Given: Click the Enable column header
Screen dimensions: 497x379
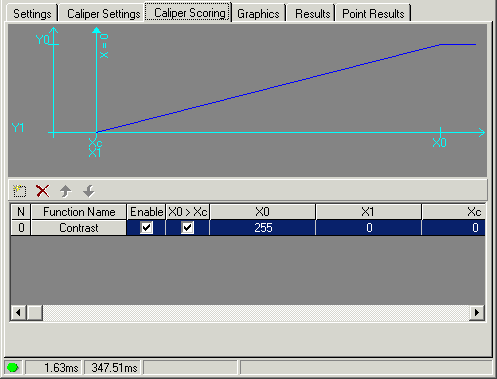Looking at the screenshot, I should point(146,212).
